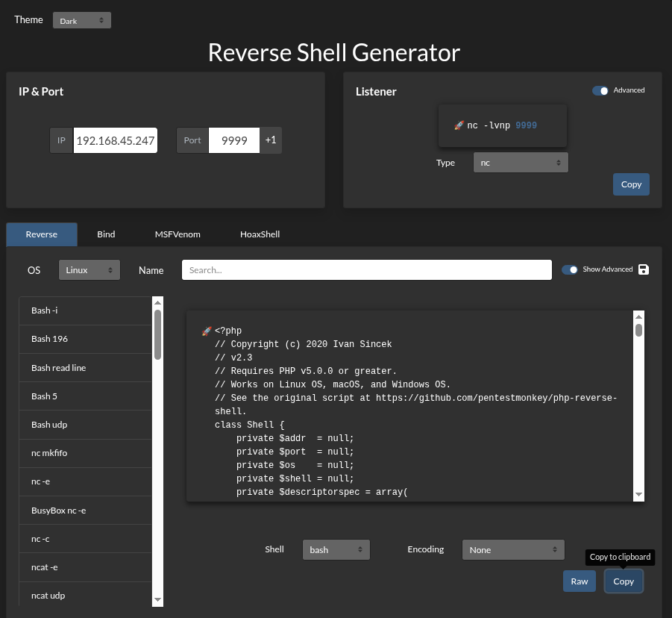This screenshot has width=672, height=618.
Task: Click the Copyright 2020 Ivan Sincek line
Action: (x=303, y=344)
